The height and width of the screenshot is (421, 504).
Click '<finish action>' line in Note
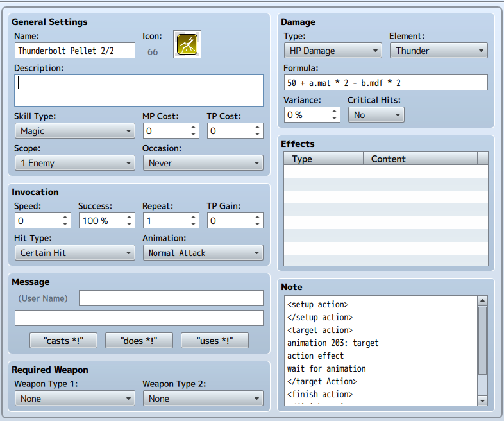[320, 394]
